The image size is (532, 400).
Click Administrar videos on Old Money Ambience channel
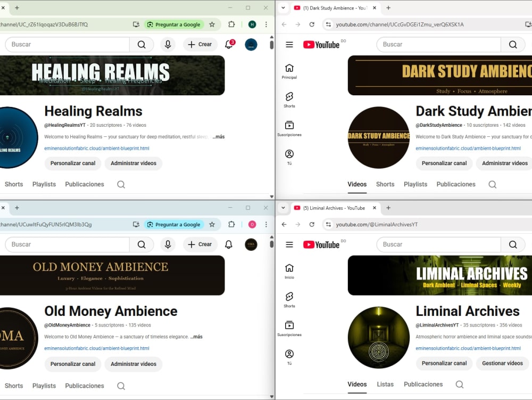[134, 364]
